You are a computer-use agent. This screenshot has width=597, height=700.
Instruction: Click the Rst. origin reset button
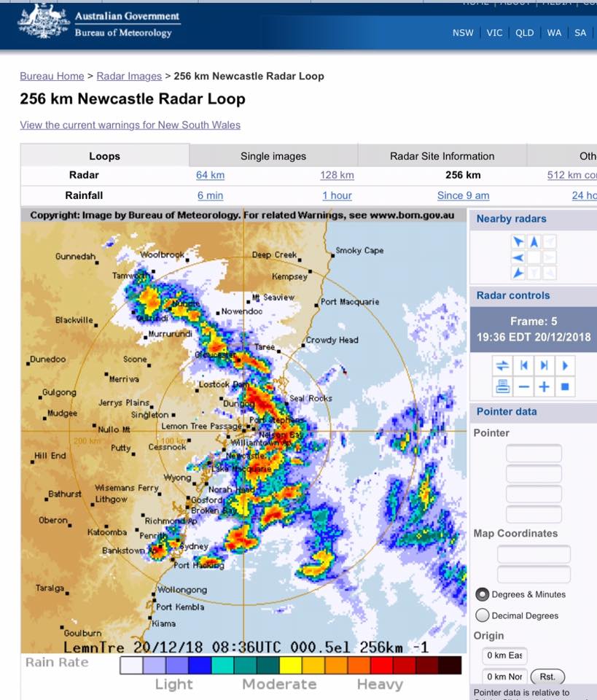coord(547,677)
